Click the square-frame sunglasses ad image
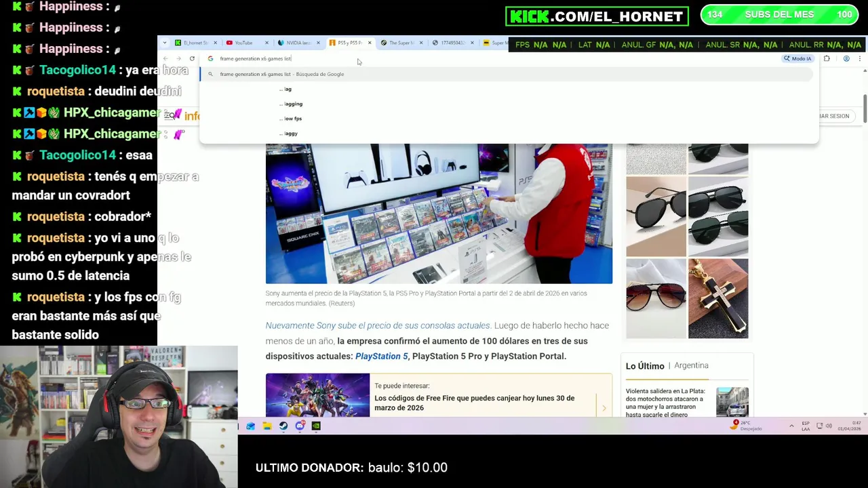This screenshot has height=488, width=868. tap(656, 216)
